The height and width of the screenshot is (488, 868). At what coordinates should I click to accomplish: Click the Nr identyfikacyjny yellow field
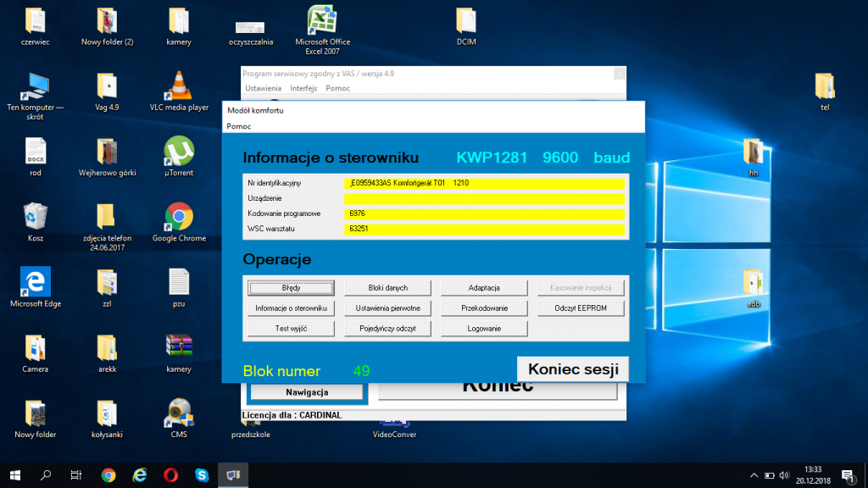click(x=484, y=183)
